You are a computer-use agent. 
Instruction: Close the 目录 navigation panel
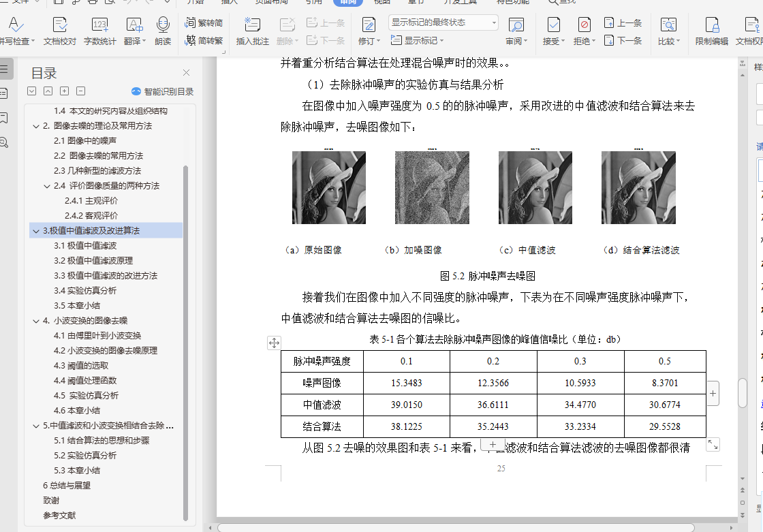click(x=186, y=72)
